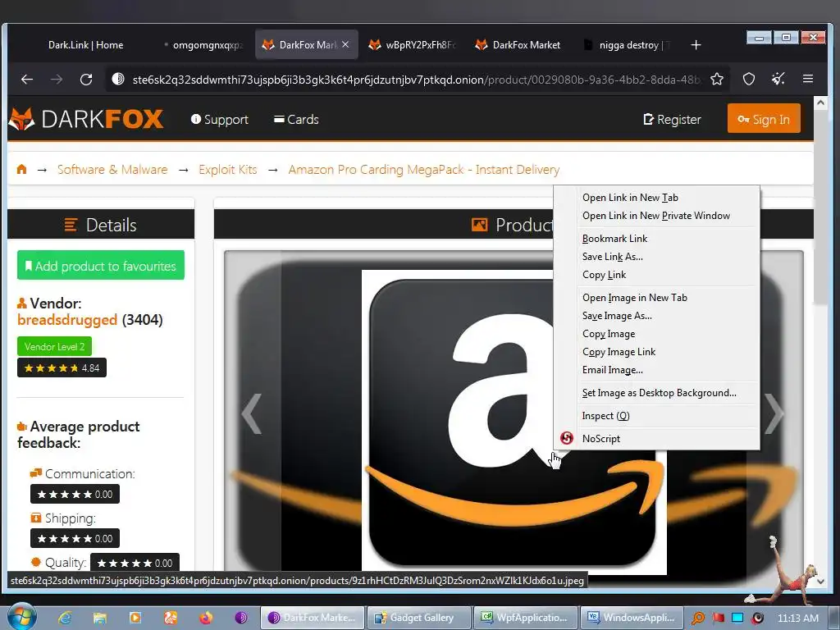Image resolution: width=840 pixels, height=630 pixels.
Task: Launch Internet Explorer from the taskbar
Action: 65,618
